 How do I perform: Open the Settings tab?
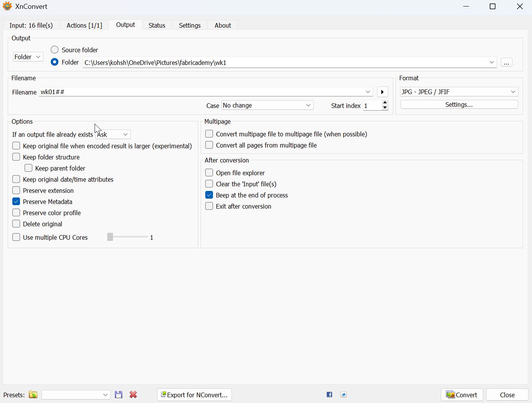tap(190, 25)
